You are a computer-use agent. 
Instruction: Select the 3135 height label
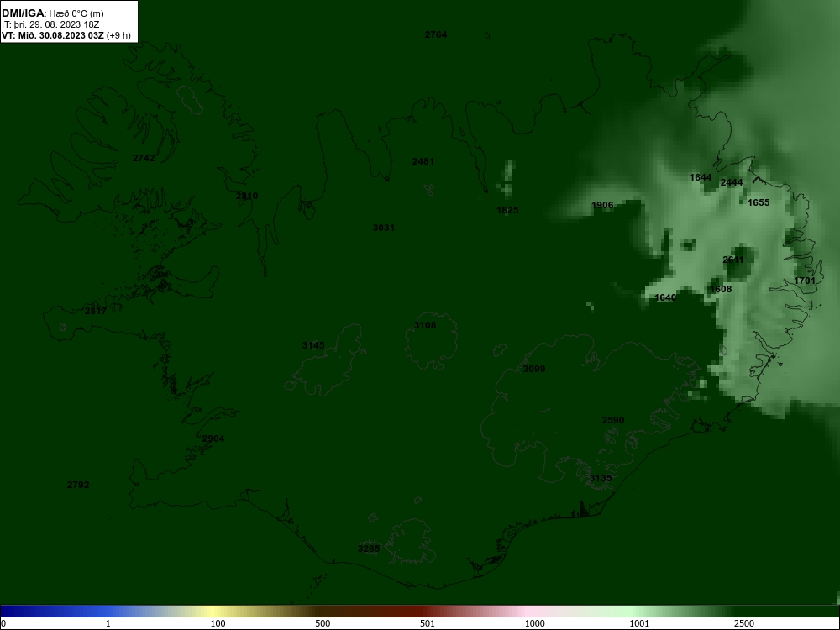pos(600,478)
